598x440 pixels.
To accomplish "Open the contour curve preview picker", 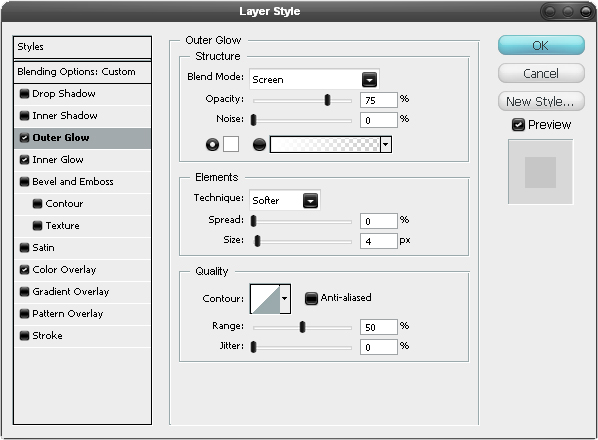I will 265,299.
